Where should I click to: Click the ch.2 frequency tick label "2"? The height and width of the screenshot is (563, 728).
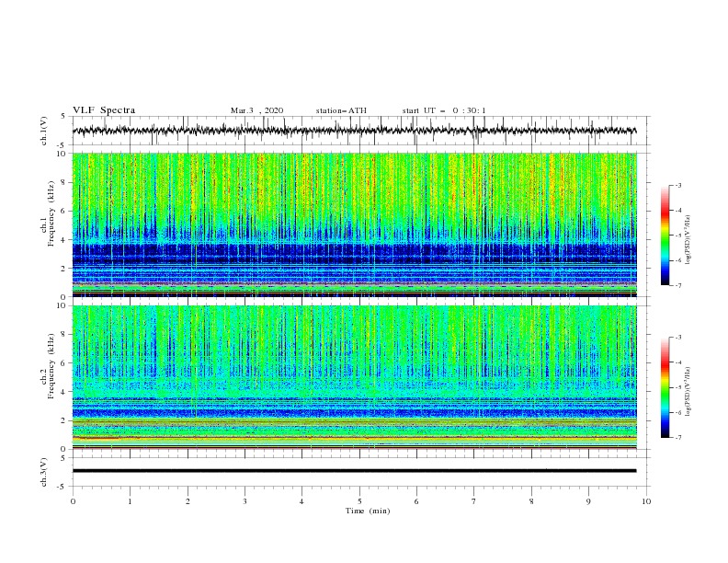(x=64, y=420)
